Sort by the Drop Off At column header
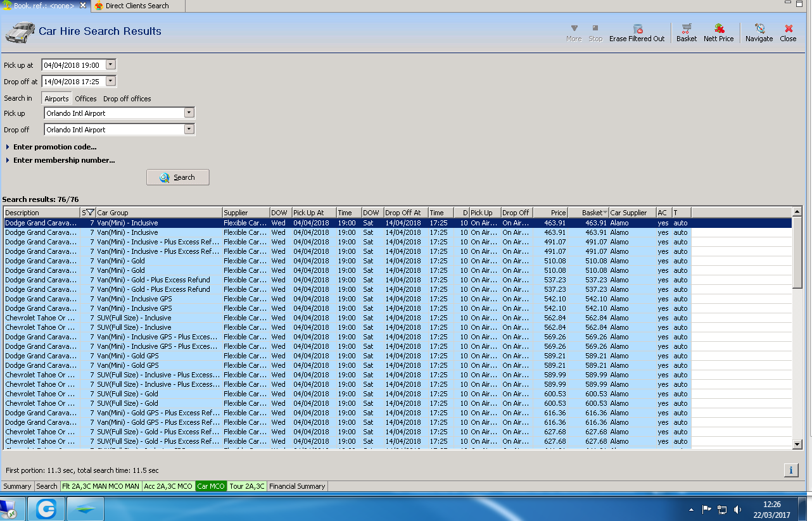The width and height of the screenshot is (812, 521). pos(405,213)
